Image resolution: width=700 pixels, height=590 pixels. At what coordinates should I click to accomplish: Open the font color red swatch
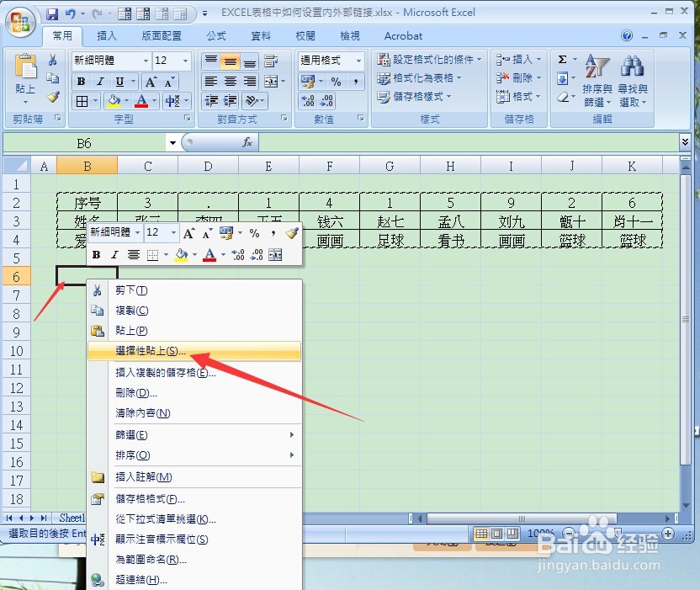click(x=141, y=100)
